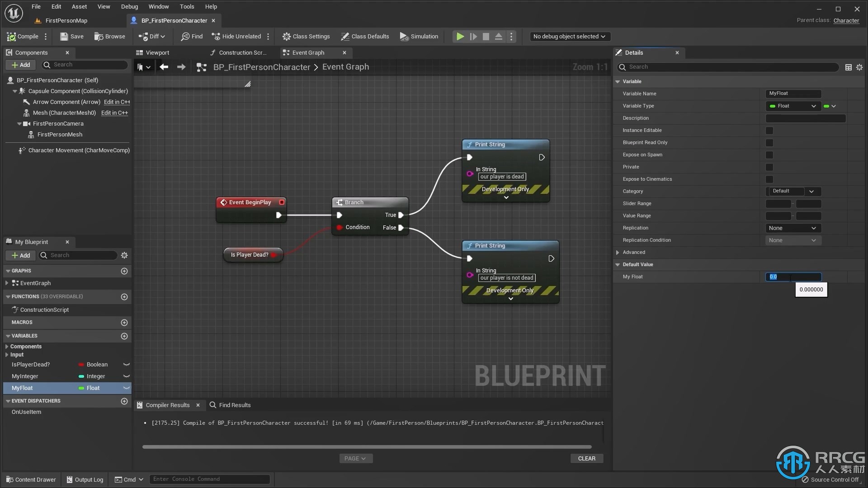Switch to Find Results tab
The image size is (868, 488).
pos(230,405)
